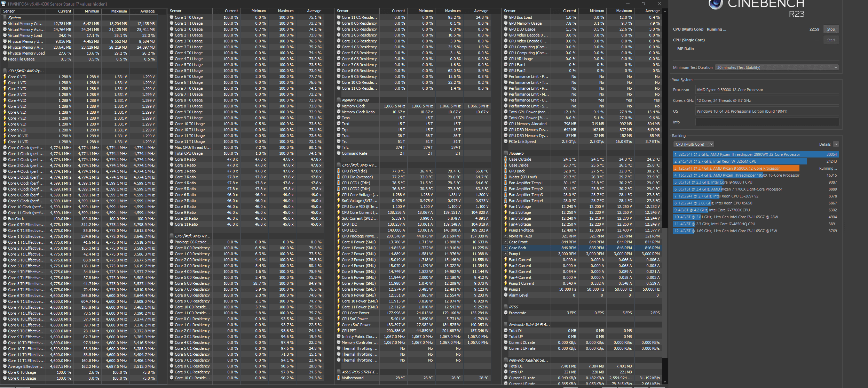
Task: Click the HWiNFO scrollbar down arrow
Action: [665, 381]
